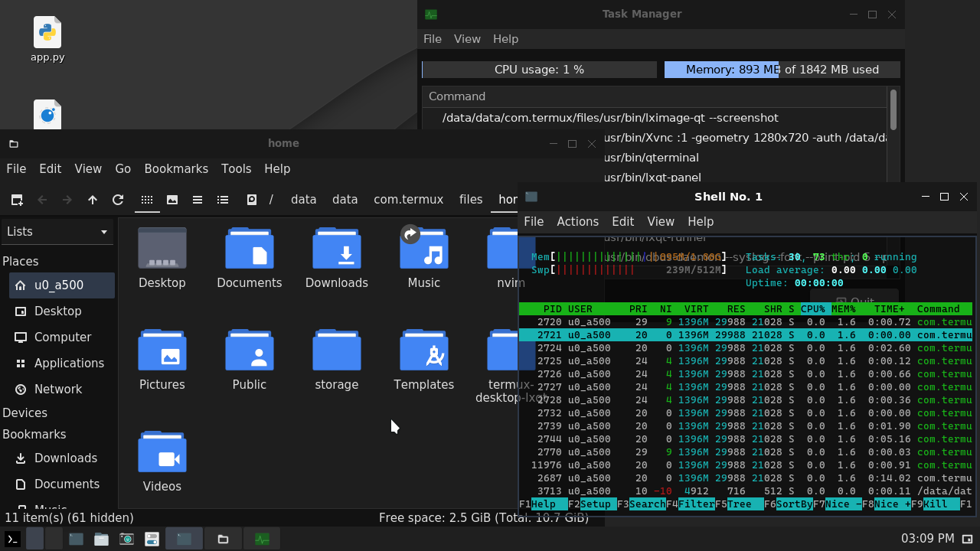The height and width of the screenshot is (551, 980).
Task: Click com.termux path segment
Action: pos(408,200)
